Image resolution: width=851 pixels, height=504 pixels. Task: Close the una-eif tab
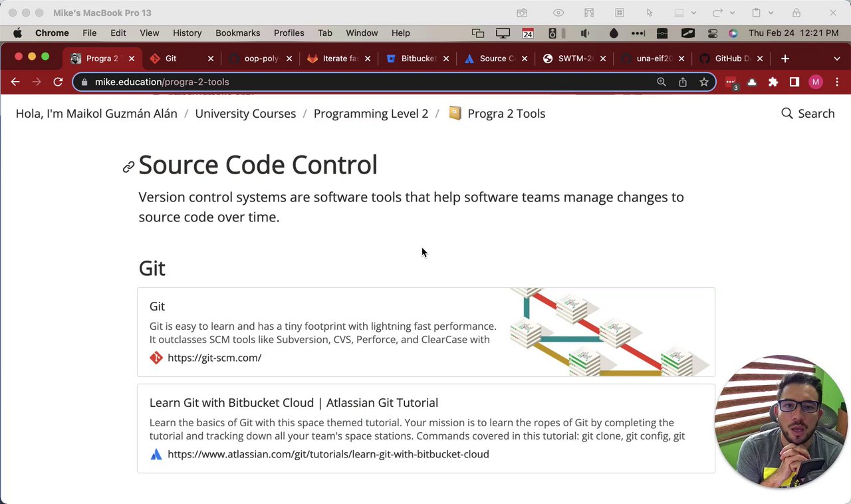coord(681,59)
